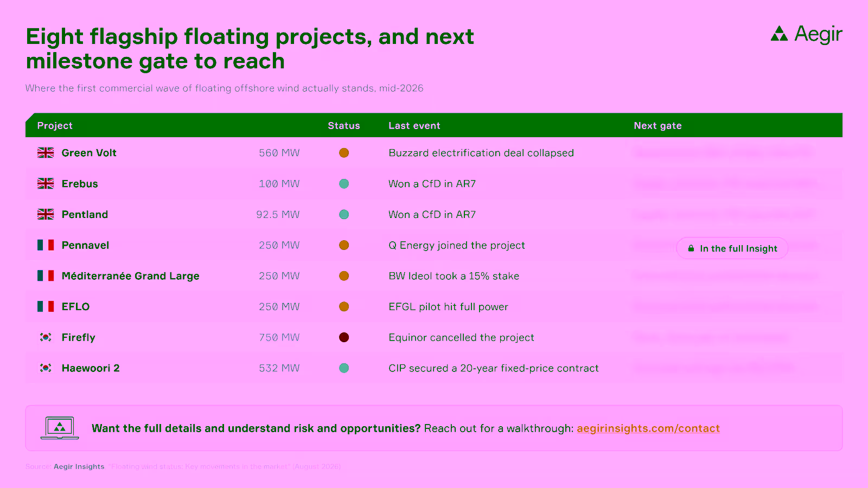Screen dimensions: 868x488
Task: Click 'EFGL pilot hit full power' text
Action: 448,306
